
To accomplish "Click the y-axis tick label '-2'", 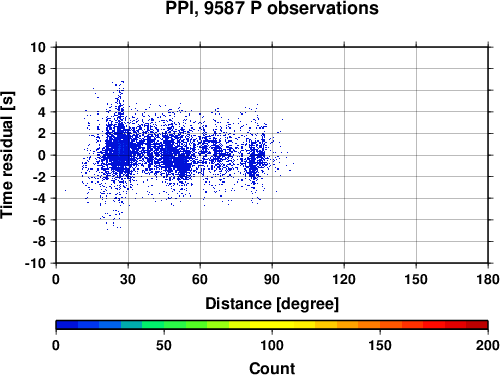I will [40, 177].
